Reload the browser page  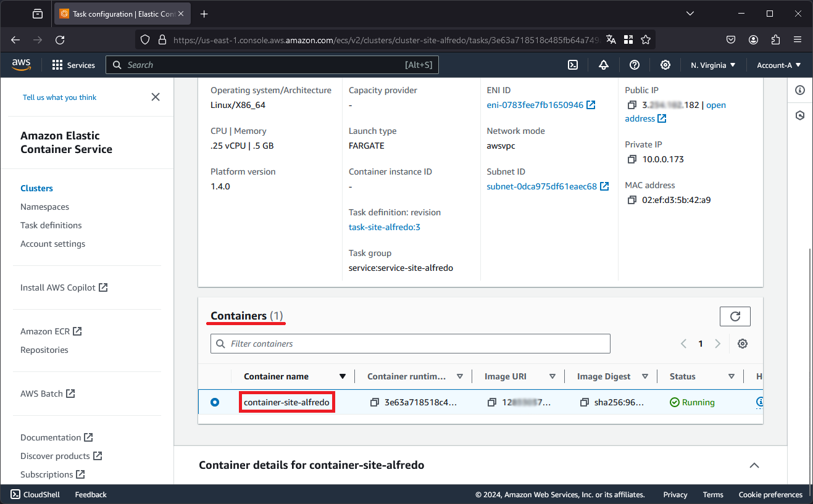(60, 39)
